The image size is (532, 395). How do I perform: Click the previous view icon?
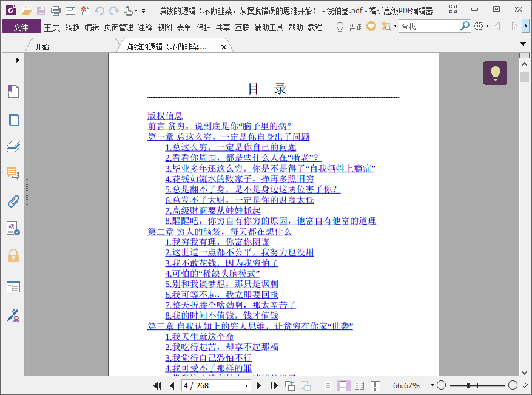290,385
